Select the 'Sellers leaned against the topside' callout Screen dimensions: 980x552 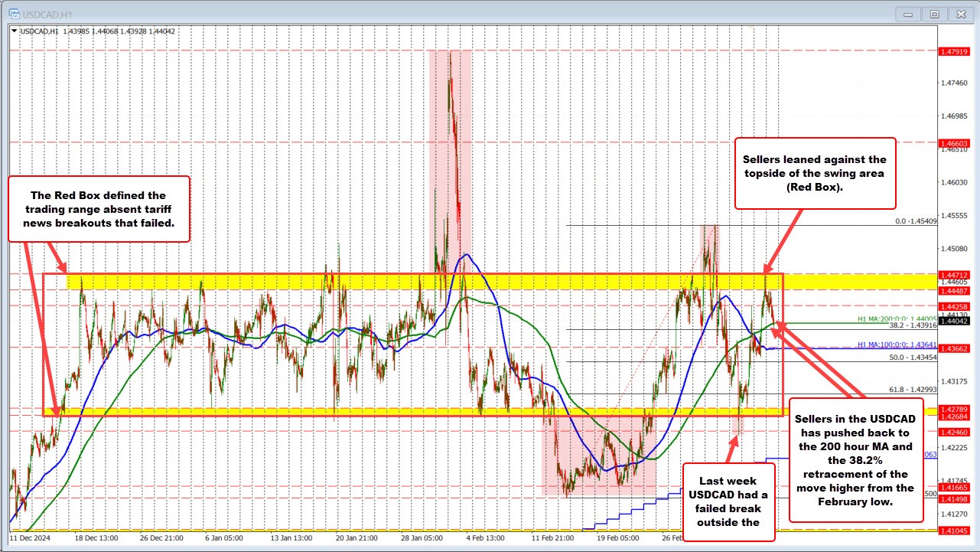[815, 174]
